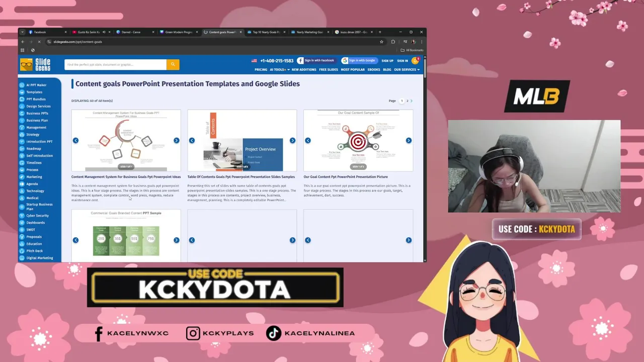Open FREE SLIDES menu link

(329, 70)
